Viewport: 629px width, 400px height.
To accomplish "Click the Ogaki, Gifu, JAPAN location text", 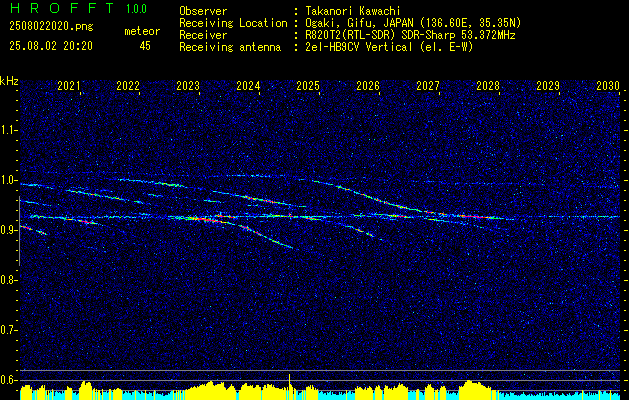I will [413, 23].
